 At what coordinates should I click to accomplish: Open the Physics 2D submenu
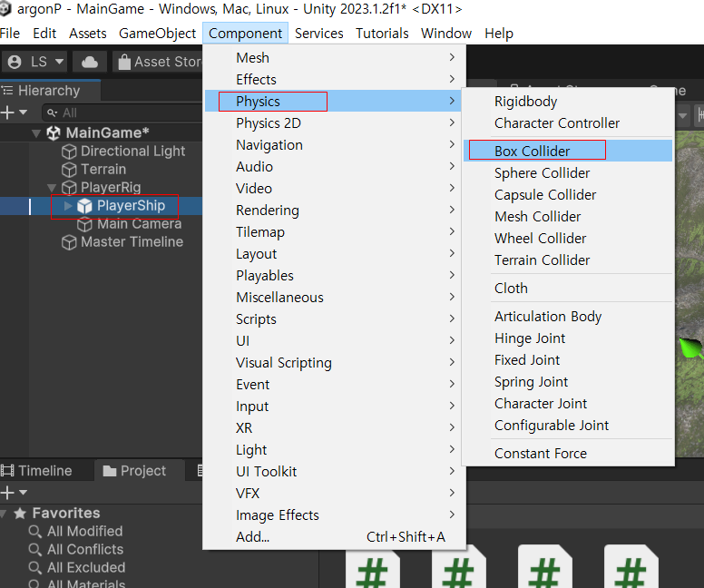334,122
